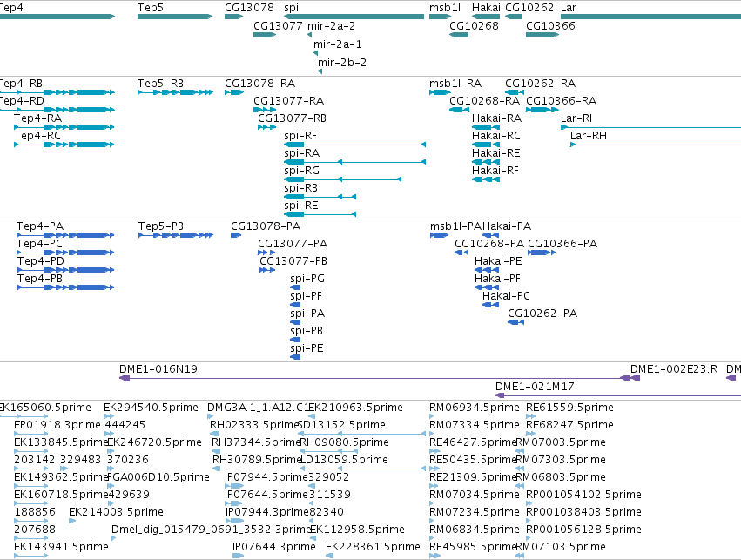This screenshot has width=741, height=560.
Task: Click EST EK165060.5prime
Action: (45, 408)
